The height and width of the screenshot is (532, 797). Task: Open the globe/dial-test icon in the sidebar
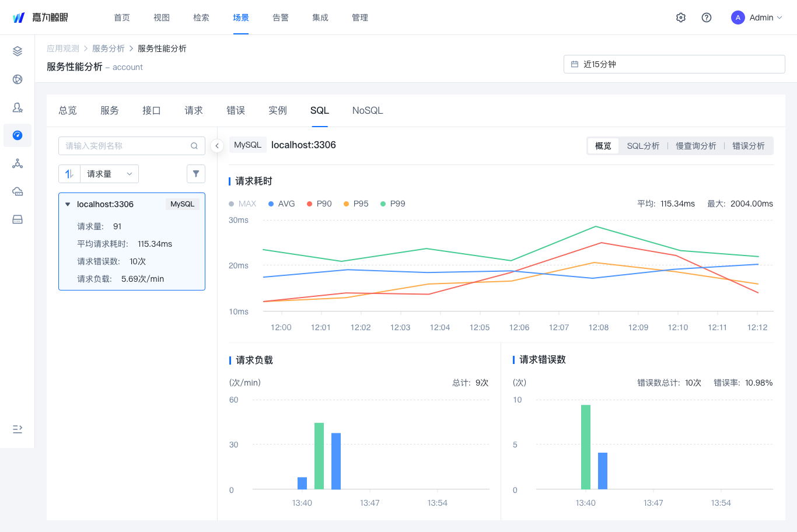17,79
